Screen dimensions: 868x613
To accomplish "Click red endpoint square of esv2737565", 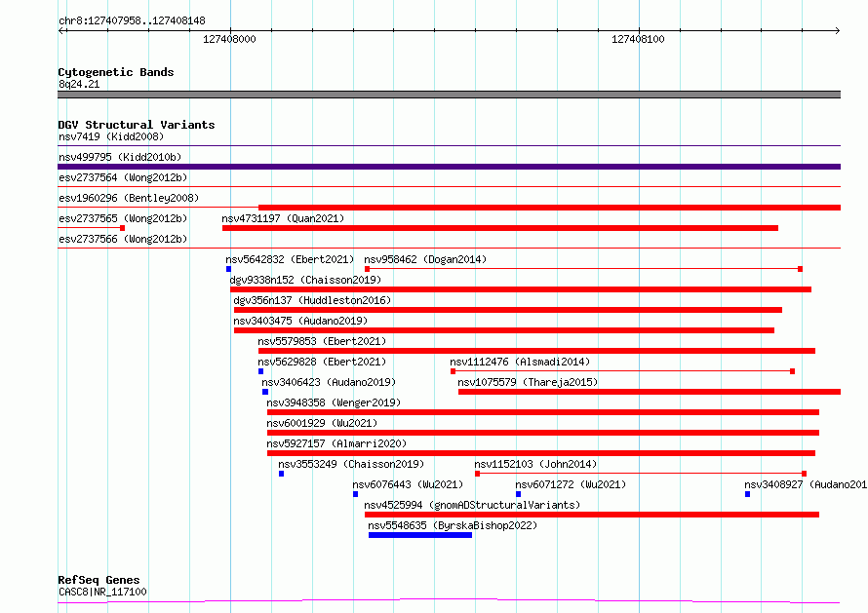I will 122,228.
